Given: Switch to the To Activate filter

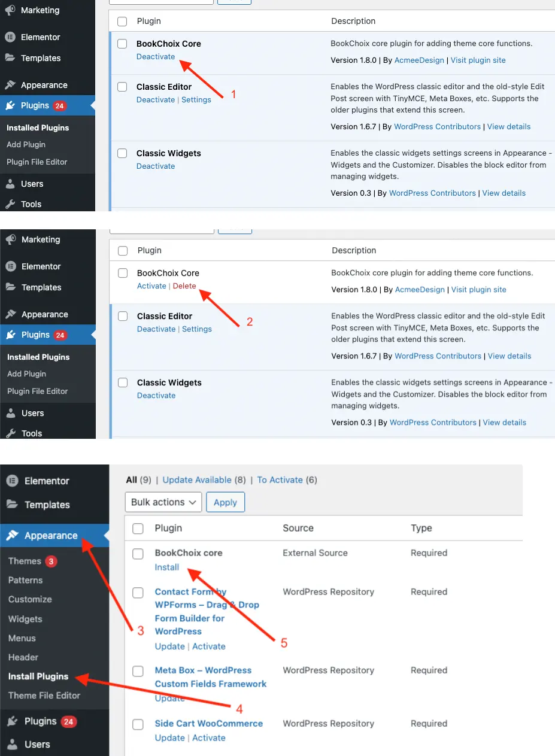Looking at the screenshot, I should [x=280, y=480].
